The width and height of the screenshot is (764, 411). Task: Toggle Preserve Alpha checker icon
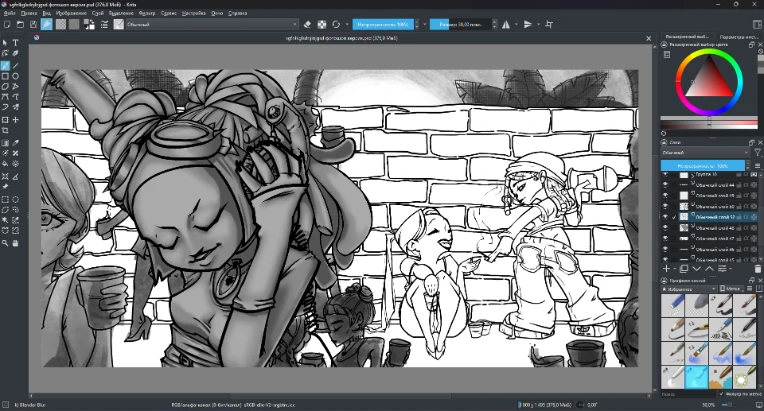pyautogui.click(x=322, y=24)
